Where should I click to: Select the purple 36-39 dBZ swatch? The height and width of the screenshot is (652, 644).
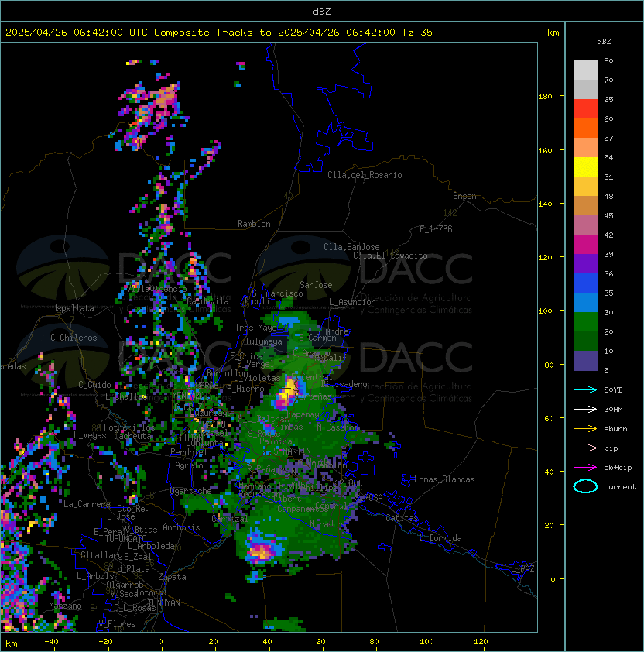(x=585, y=263)
